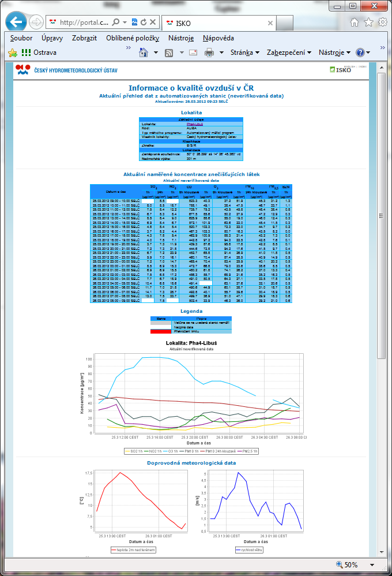This screenshot has height=576, width=392.
Task: Print page with printer icon
Action: point(209,53)
